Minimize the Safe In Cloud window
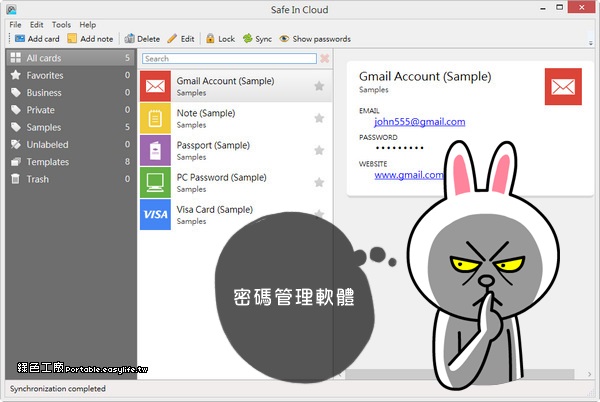 click(543, 8)
